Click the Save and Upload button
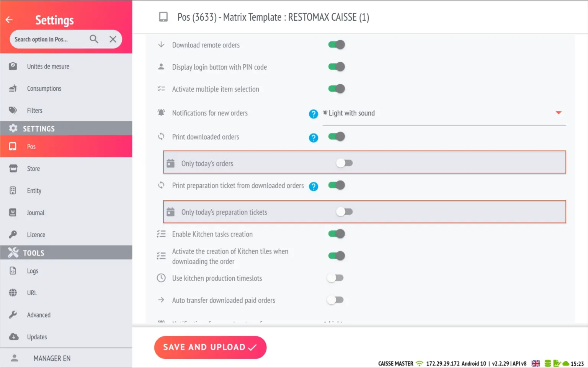The width and height of the screenshot is (588, 368). pos(210,347)
